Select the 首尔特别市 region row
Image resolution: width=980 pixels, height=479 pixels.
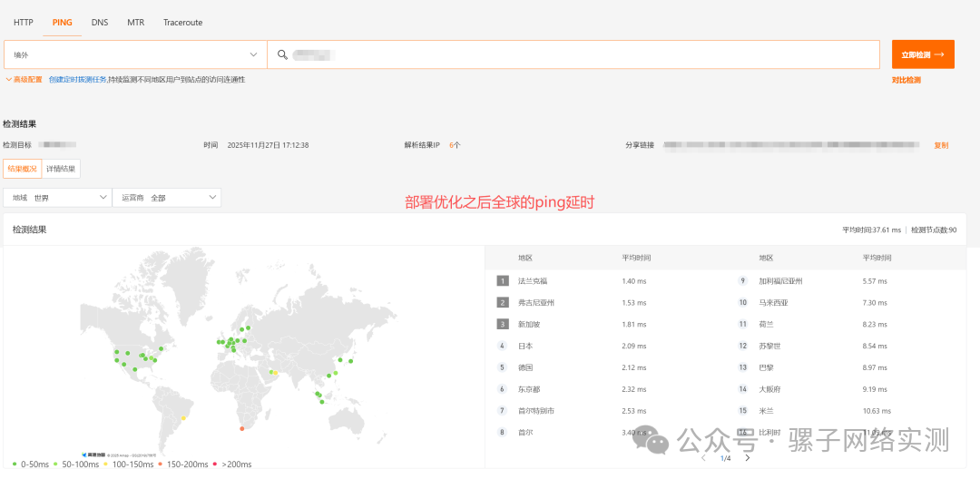click(605, 410)
